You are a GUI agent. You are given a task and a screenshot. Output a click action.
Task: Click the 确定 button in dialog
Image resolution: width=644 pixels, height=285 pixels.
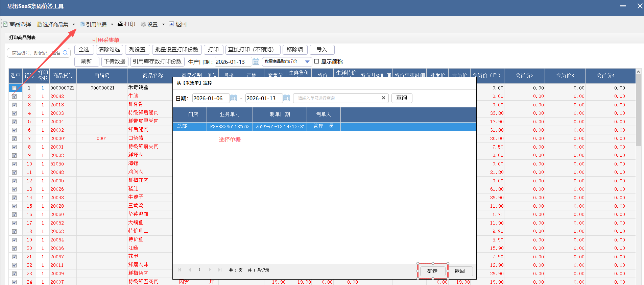click(432, 271)
